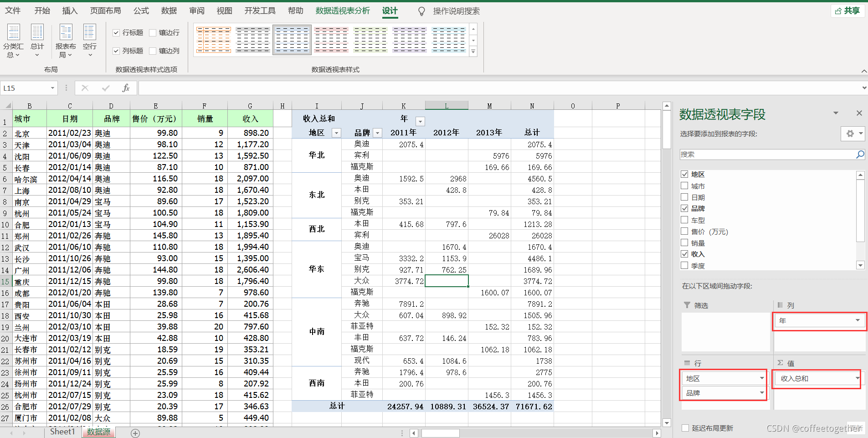Viewport: 868px width, 438px height.
Task: Click the field list scroll down arrow
Action: pyautogui.click(x=860, y=265)
